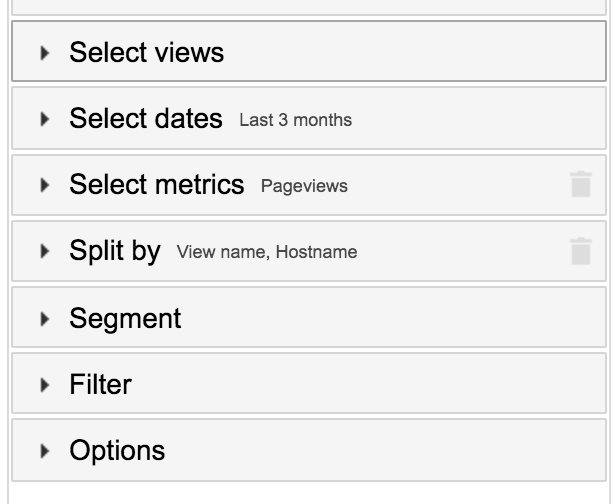Expand the Select views disclosure triangle
Viewport: 615px width, 504px height.
coord(45,53)
